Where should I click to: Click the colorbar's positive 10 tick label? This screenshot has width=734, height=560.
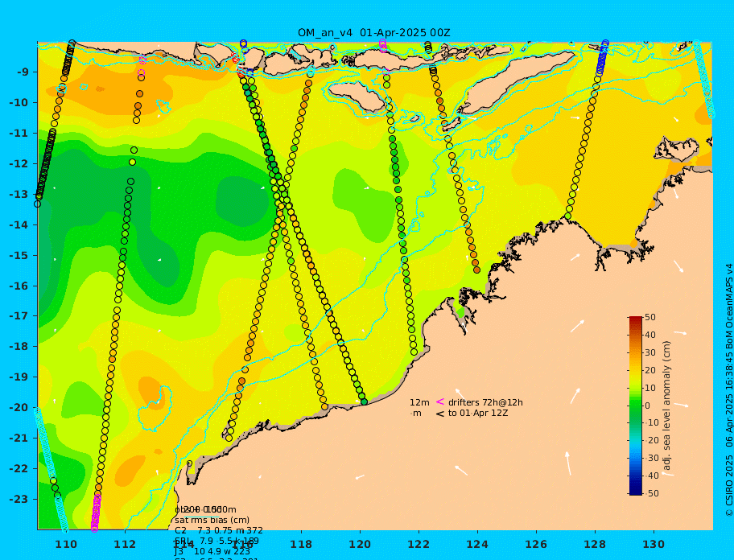pos(650,388)
